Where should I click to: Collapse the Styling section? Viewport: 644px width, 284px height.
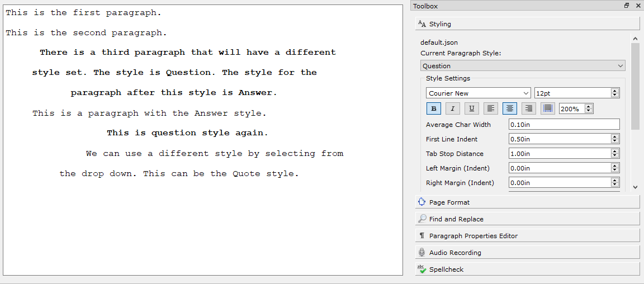(527, 24)
